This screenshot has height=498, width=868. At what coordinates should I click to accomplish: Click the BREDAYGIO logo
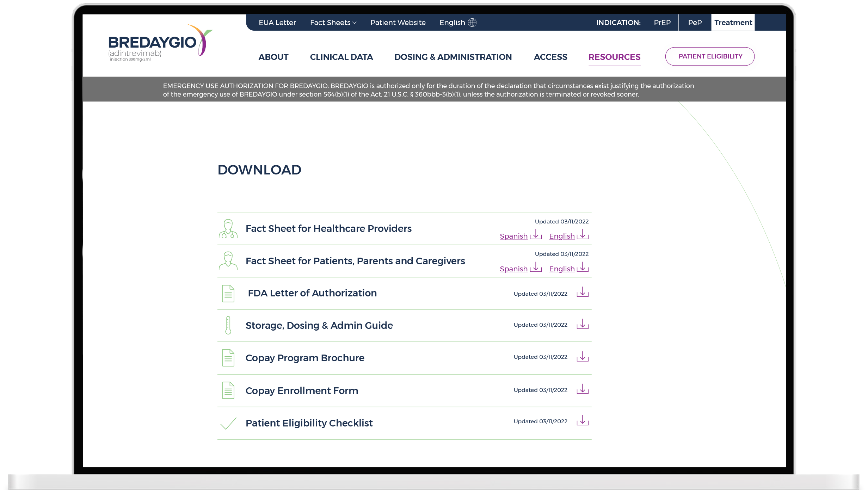160,43
